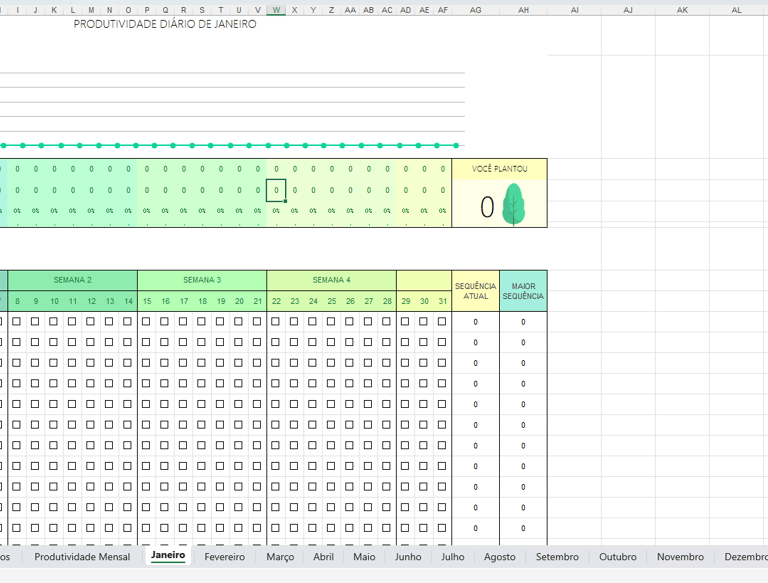Check day 22 in the third checkbox row

tap(275, 363)
